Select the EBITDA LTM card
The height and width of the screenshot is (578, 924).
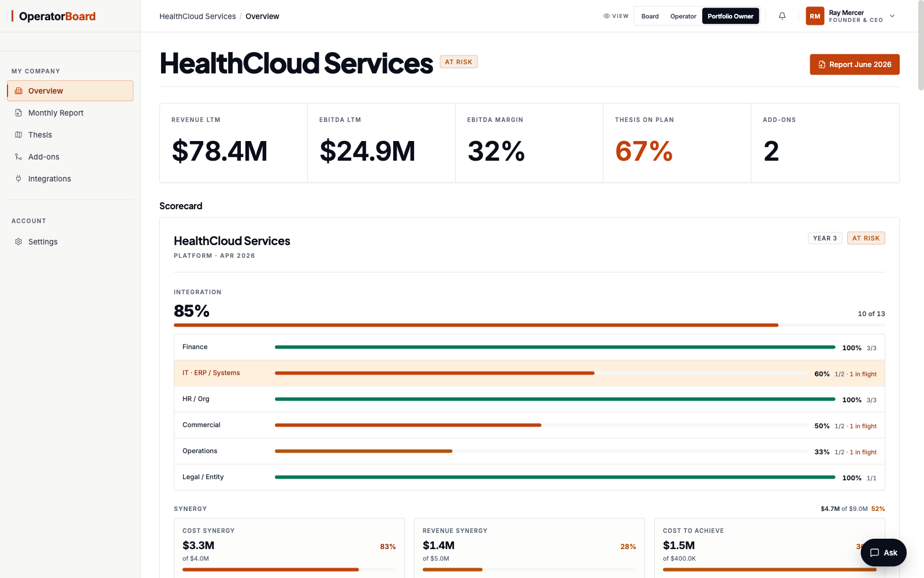point(382,143)
